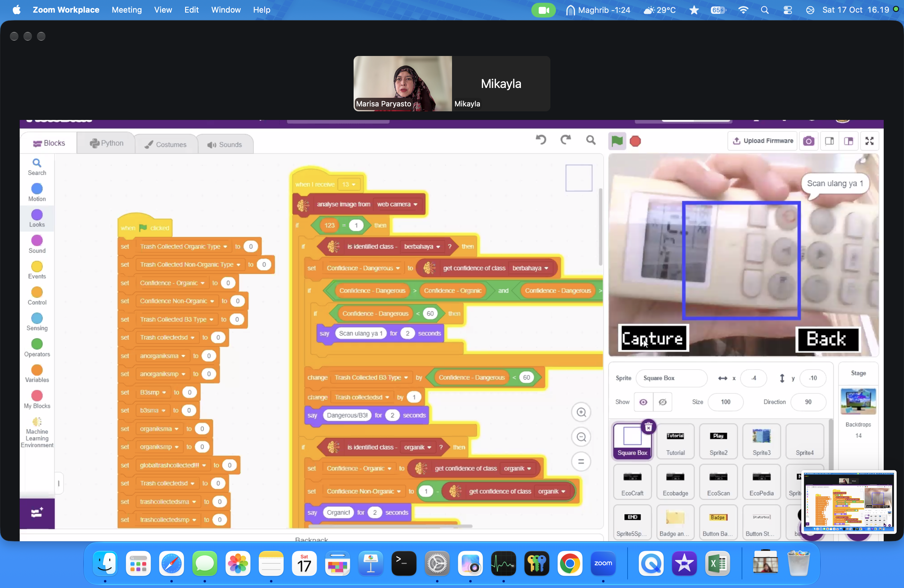Image resolution: width=904 pixels, height=588 pixels.
Task: Switch to the small stage layout
Action: [x=829, y=141]
